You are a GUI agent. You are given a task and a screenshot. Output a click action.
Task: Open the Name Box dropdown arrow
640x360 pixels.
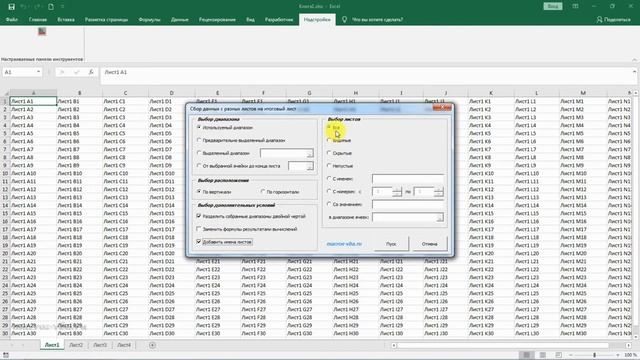38,72
